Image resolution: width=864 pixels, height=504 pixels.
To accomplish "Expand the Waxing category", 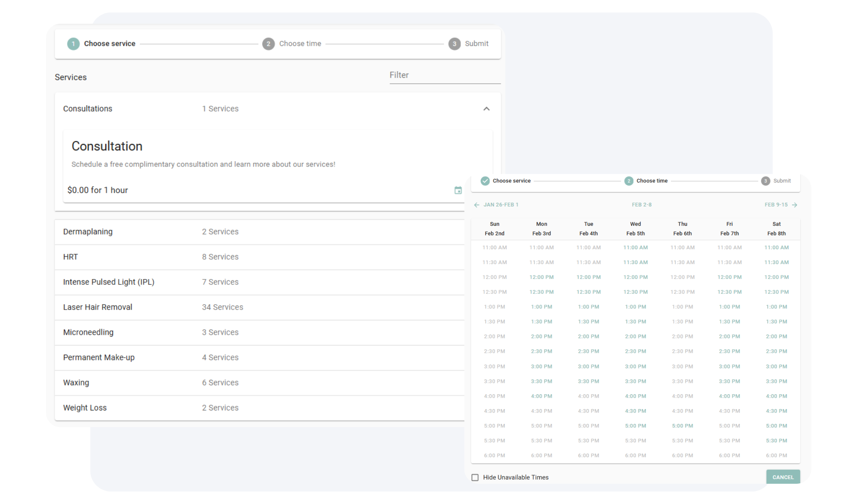I will click(260, 383).
